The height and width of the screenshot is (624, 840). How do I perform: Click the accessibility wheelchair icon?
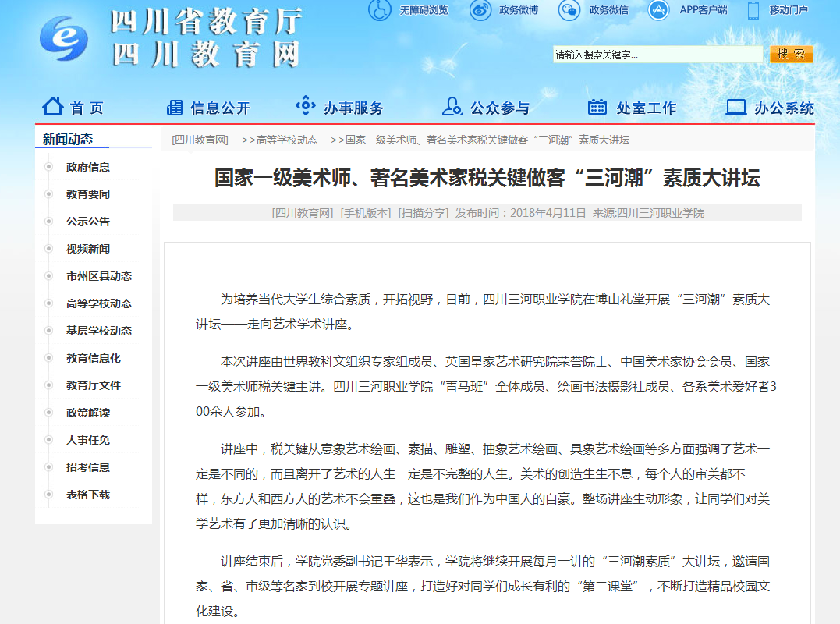(380, 10)
